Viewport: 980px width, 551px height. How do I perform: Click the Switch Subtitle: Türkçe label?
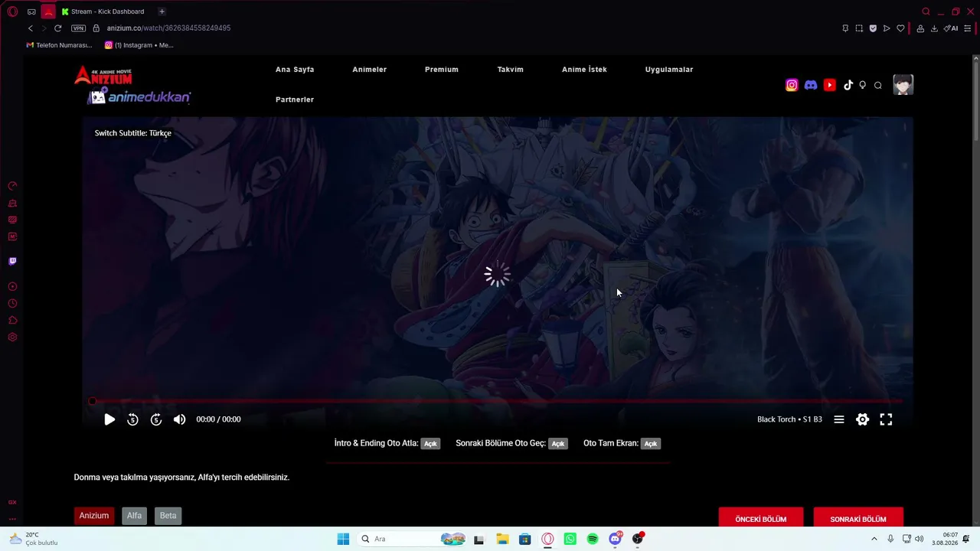[x=133, y=133]
